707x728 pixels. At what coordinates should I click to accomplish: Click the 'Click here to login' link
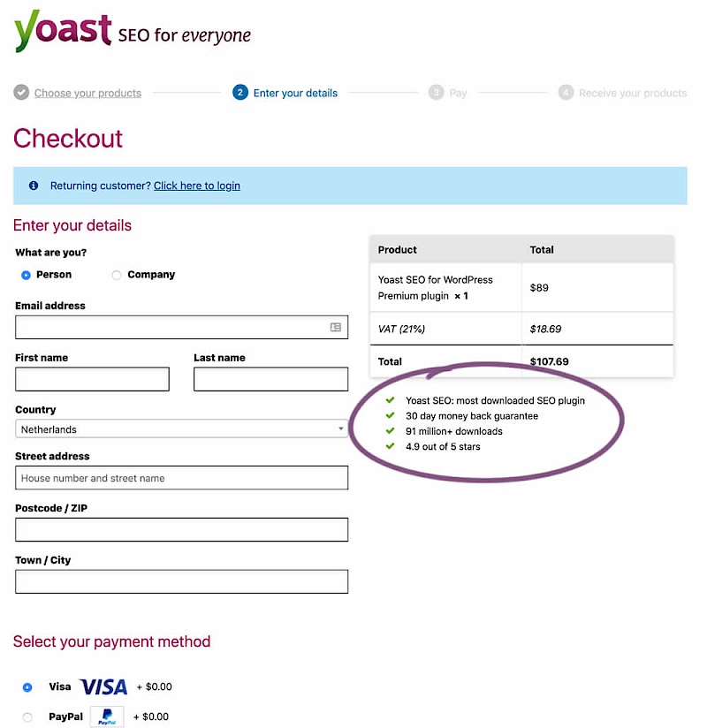tap(196, 186)
